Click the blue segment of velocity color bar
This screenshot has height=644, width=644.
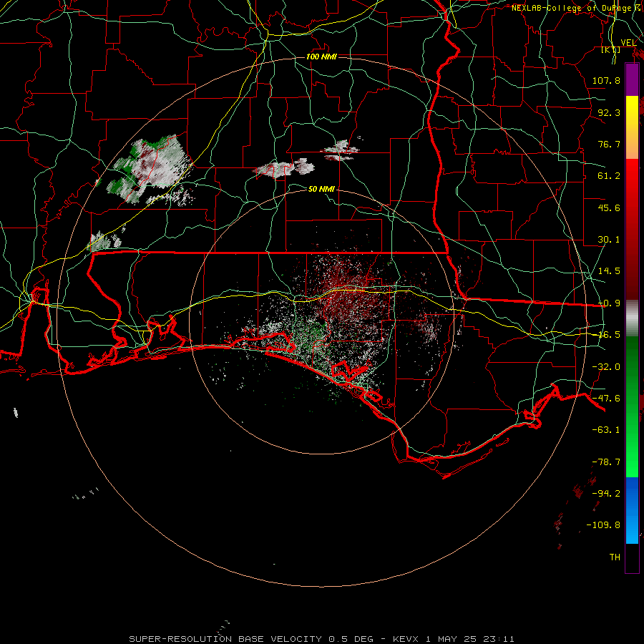[632, 510]
